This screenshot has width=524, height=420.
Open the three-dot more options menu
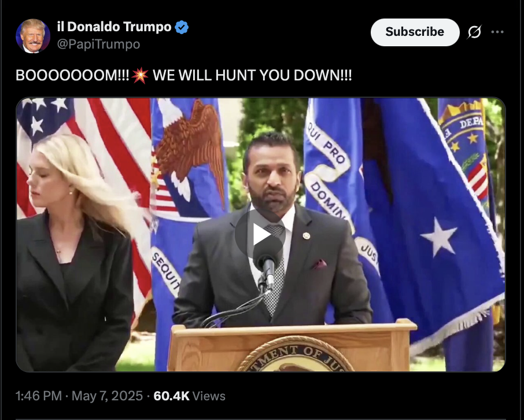point(497,32)
